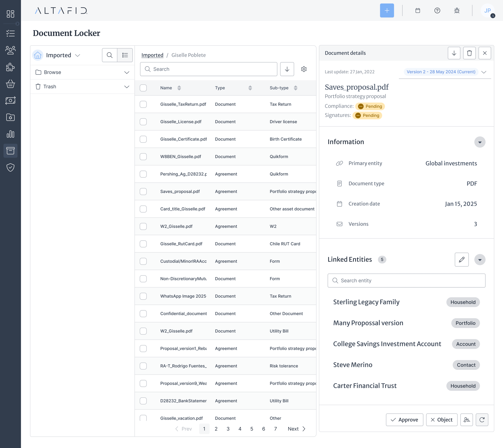Click the Next page link
The height and width of the screenshot is (448, 503).
[x=297, y=429]
